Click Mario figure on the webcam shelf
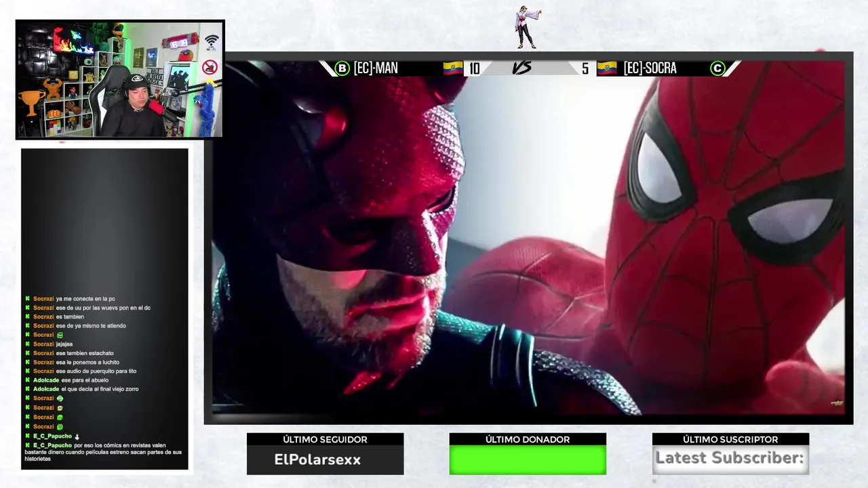868x488 pixels. pyautogui.click(x=72, y=93)
